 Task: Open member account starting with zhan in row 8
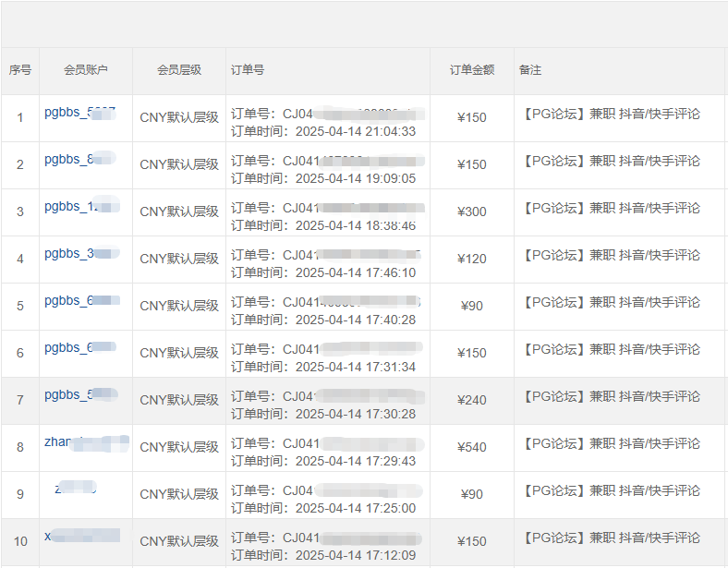point(85,442)
